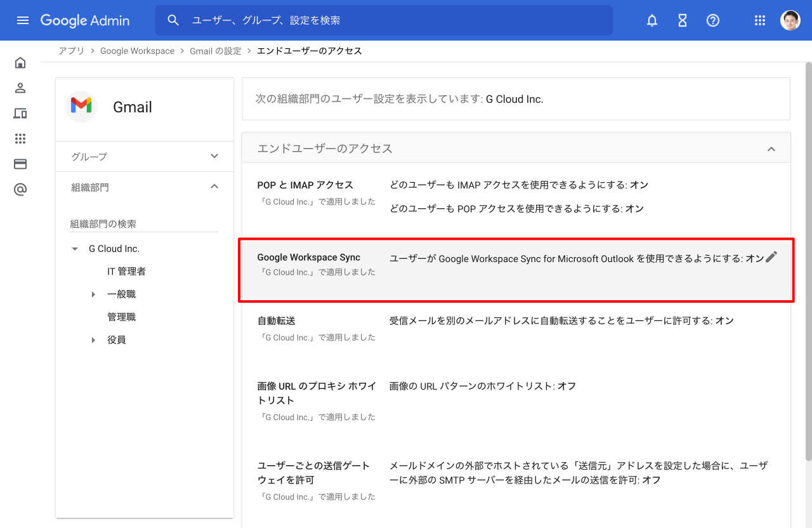Select the 一般職 organizational unit

tap(121, 294)
